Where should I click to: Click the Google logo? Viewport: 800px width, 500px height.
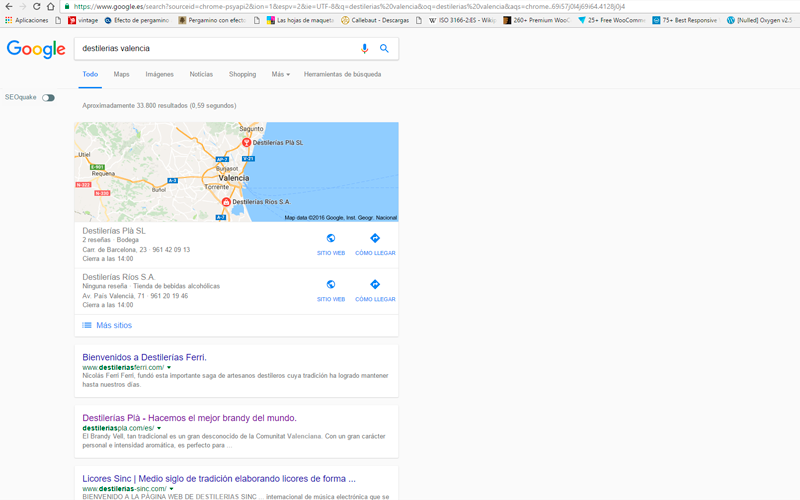[36, 49]
